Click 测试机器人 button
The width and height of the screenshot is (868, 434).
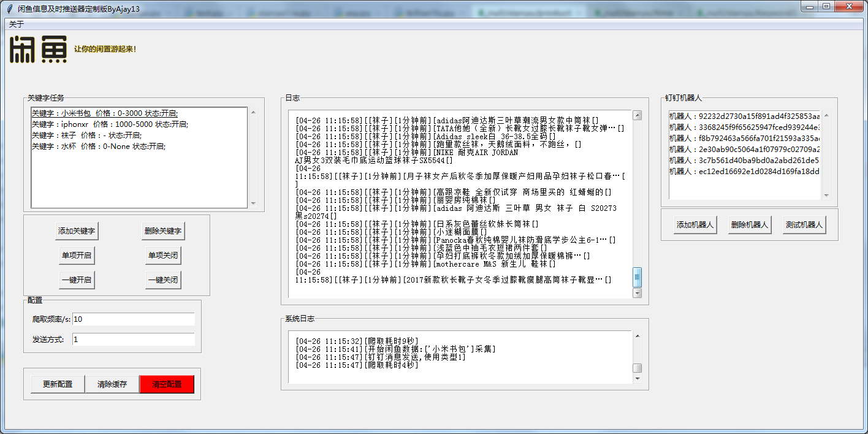pos(804,225)
